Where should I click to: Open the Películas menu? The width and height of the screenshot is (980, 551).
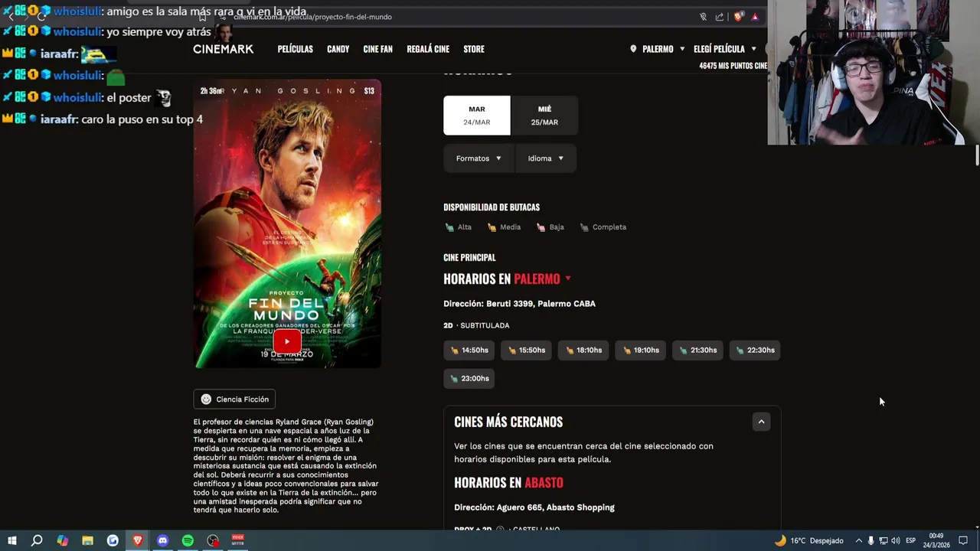coord(295,49)
